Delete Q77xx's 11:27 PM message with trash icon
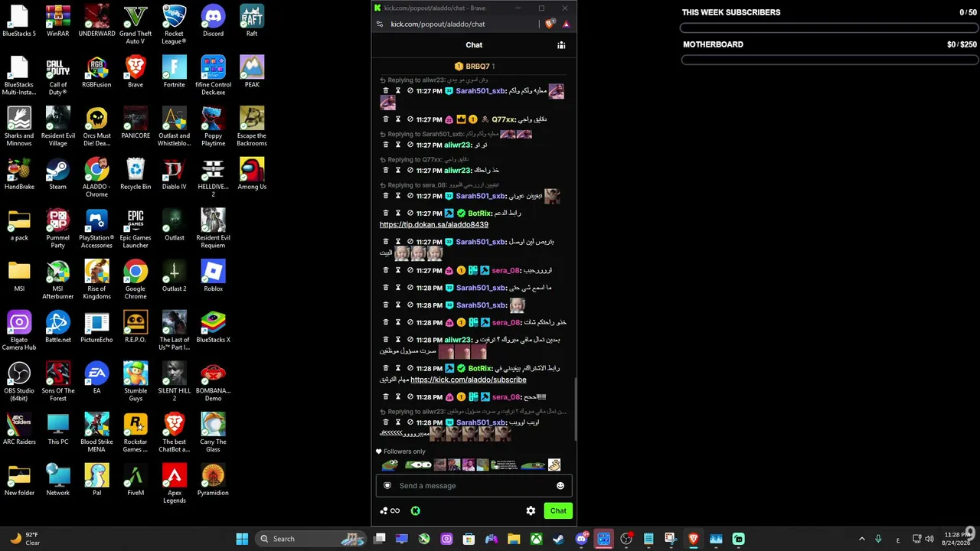The width and height of the screenshot is (980, 551). 386,119
